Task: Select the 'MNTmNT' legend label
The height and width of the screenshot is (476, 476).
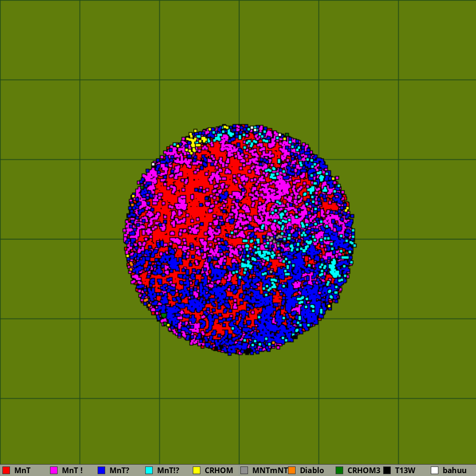Action: coord(270,470)
